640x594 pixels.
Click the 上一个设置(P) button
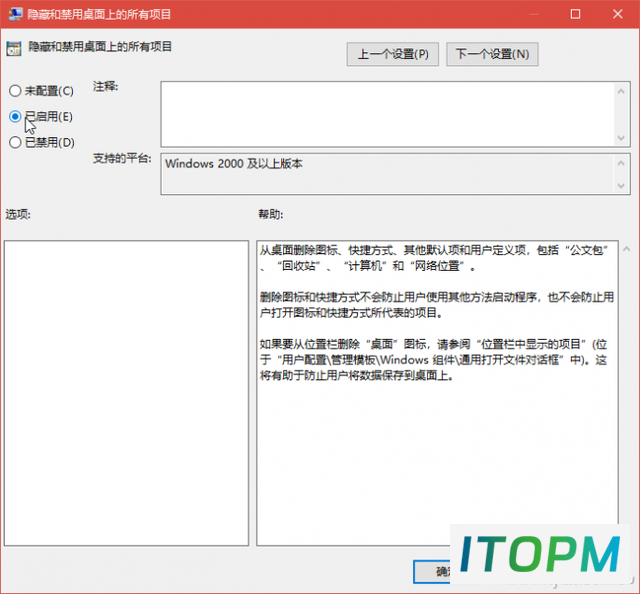393,54
